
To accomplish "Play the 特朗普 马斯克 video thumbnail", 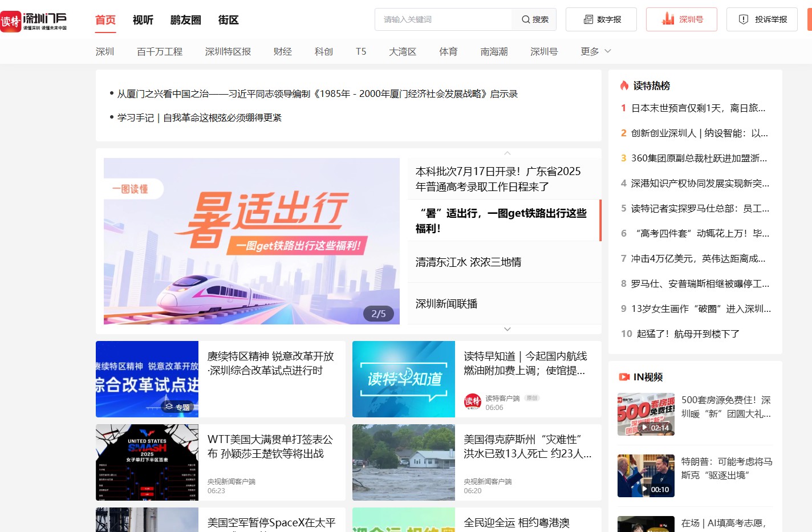I will pos(646,476).
